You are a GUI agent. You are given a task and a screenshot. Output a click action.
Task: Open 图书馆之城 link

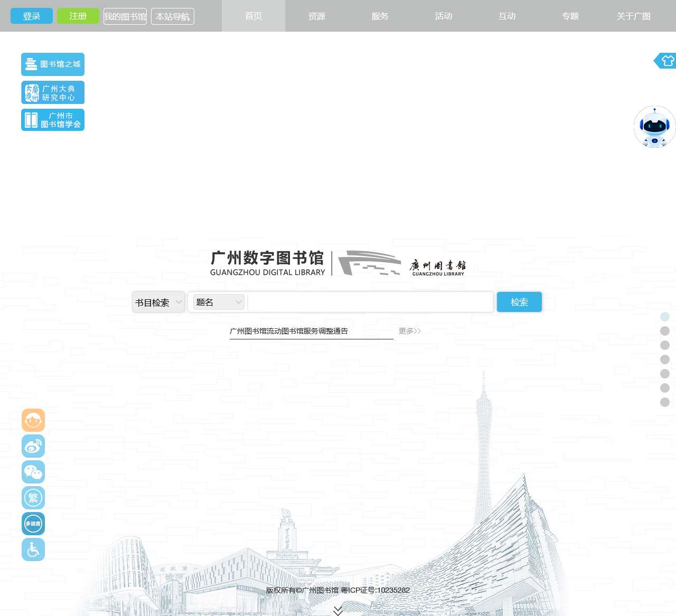53,64
